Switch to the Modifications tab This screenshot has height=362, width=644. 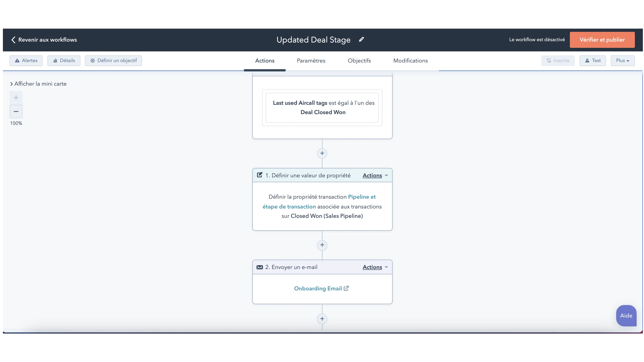[410, 61]
